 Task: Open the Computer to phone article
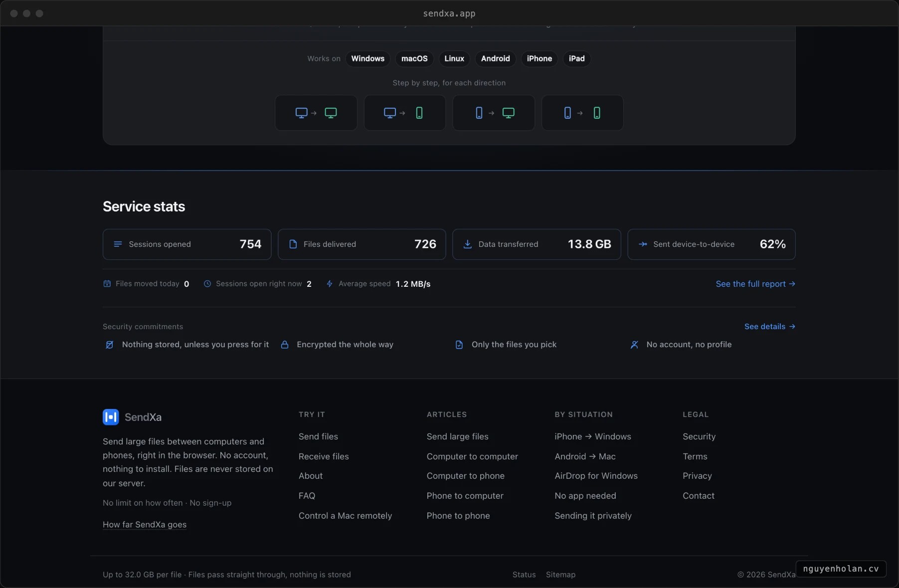pos(465,476)
